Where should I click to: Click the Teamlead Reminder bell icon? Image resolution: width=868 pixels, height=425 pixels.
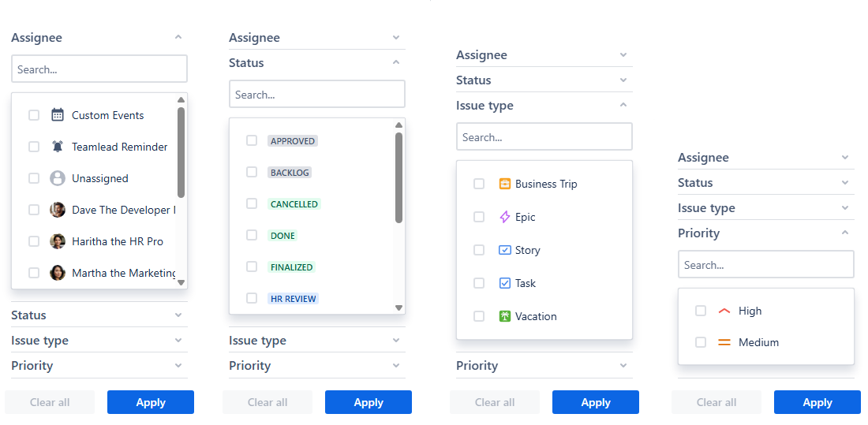click(57, 147)
